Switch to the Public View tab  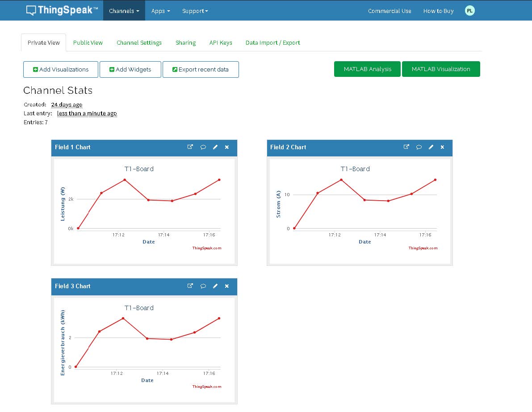[x=88, y=43]
